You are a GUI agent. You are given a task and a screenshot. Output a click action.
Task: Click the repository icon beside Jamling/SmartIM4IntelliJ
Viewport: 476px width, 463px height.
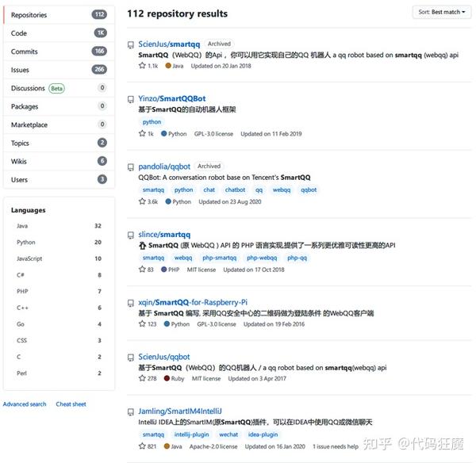(x=131, y=411)
